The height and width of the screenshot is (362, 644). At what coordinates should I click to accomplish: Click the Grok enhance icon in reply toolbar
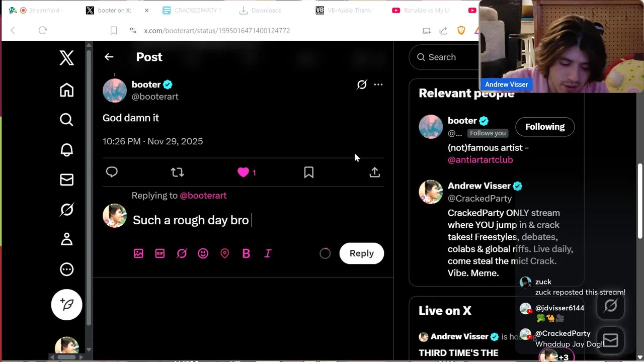pyautogui.click(x=182, y=253)
